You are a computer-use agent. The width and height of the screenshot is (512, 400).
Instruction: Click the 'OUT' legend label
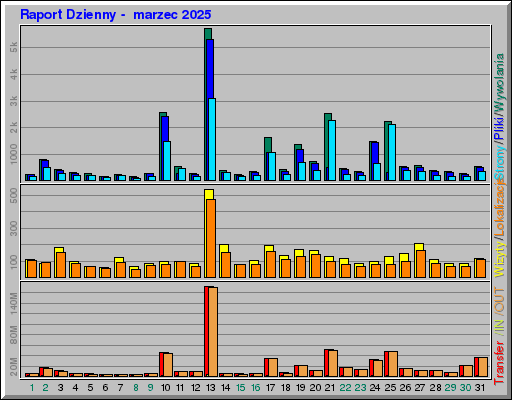click(x=499, y=300)
